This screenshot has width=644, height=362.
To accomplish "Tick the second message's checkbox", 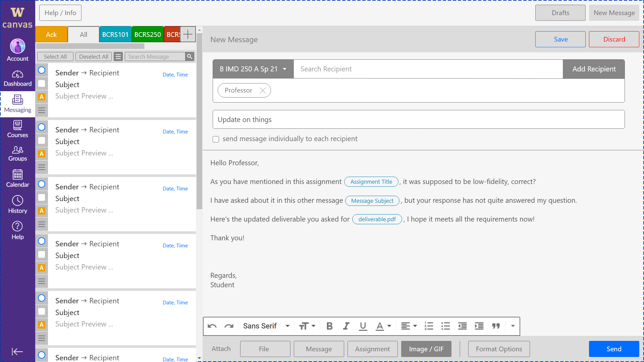I will point(42,140).
